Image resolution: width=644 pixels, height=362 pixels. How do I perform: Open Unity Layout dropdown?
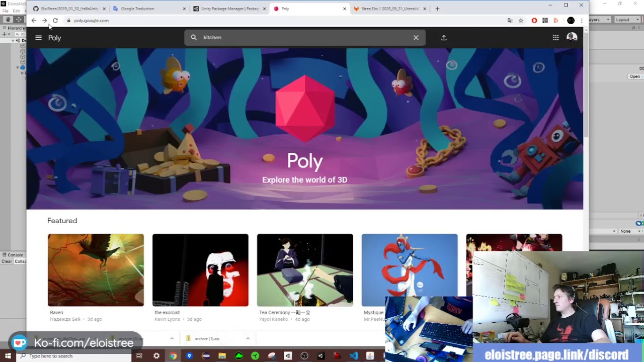627,20
